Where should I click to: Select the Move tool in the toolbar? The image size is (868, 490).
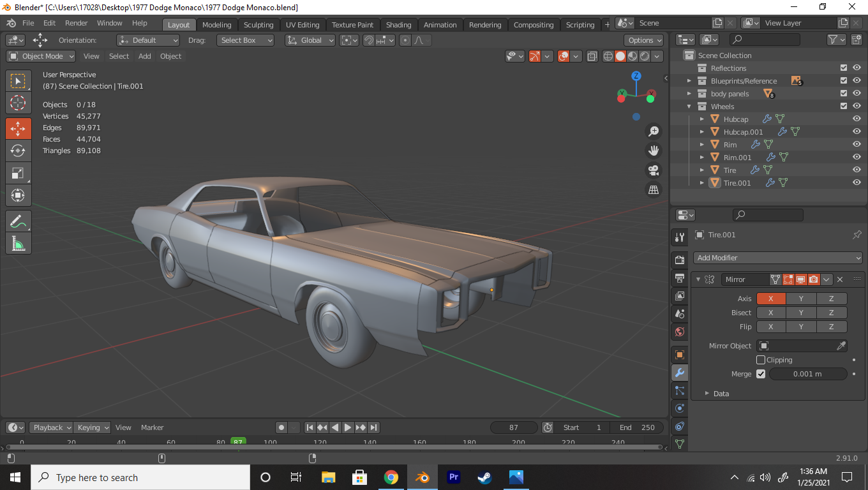click(x=18, y=128)
